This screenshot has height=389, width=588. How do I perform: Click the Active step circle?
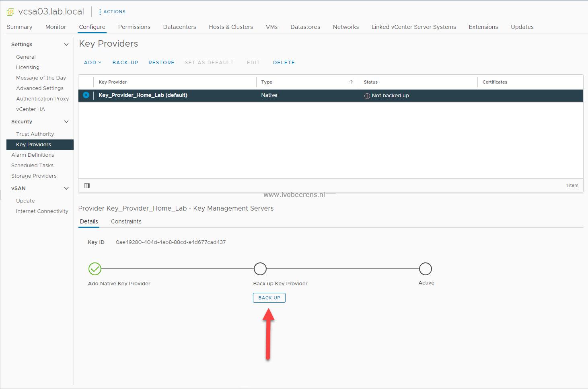tap(426, 269)
